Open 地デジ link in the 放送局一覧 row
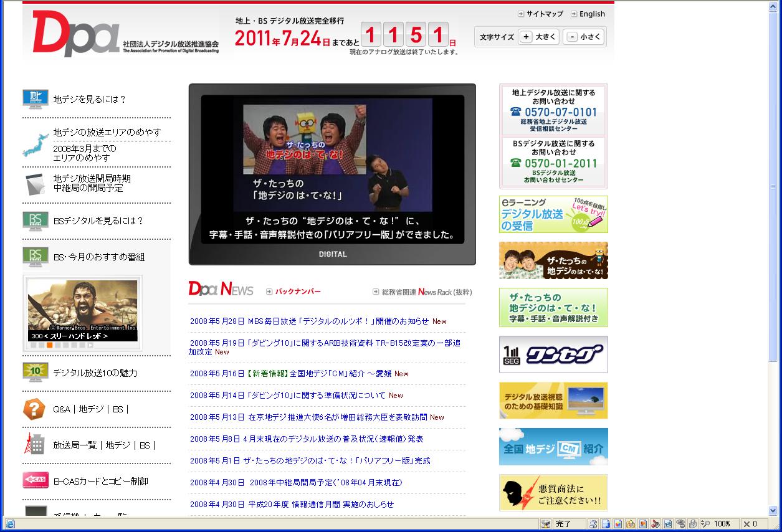782x532 pixels. [118, 445]
